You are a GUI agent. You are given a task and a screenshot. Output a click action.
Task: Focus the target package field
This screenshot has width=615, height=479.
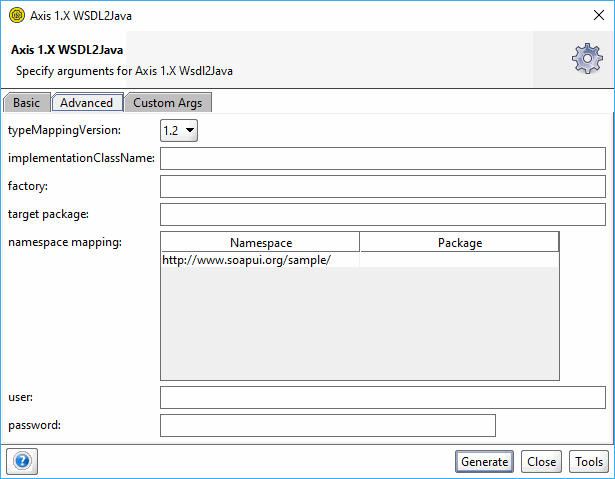383,214
